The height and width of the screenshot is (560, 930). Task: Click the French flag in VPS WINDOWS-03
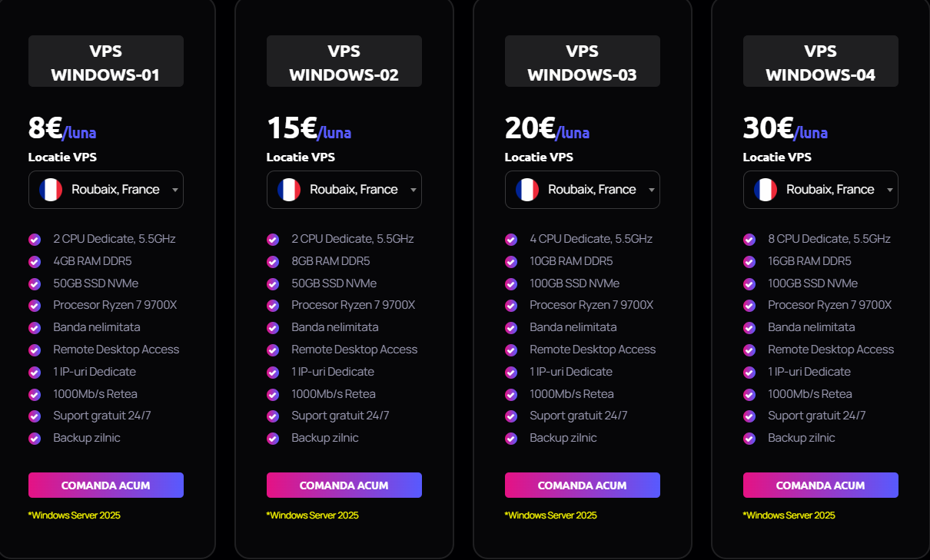[x=527, y=190]
